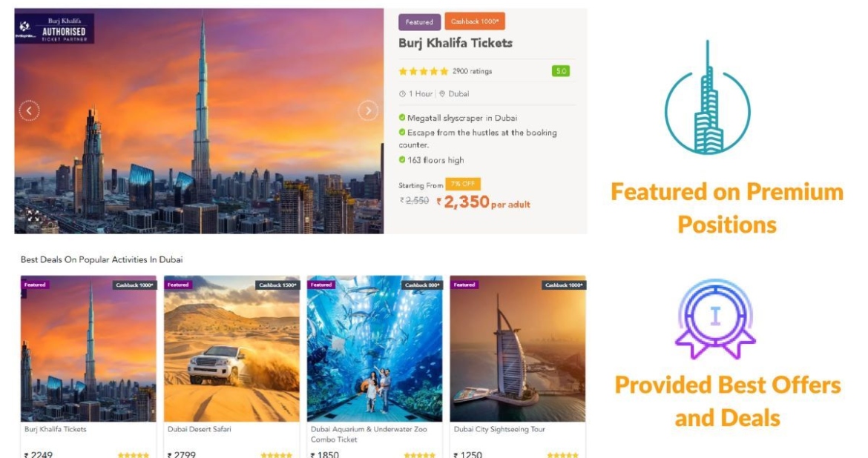Click the previous image arrow on carousel
868x458 pixels.
click(29, 111)
